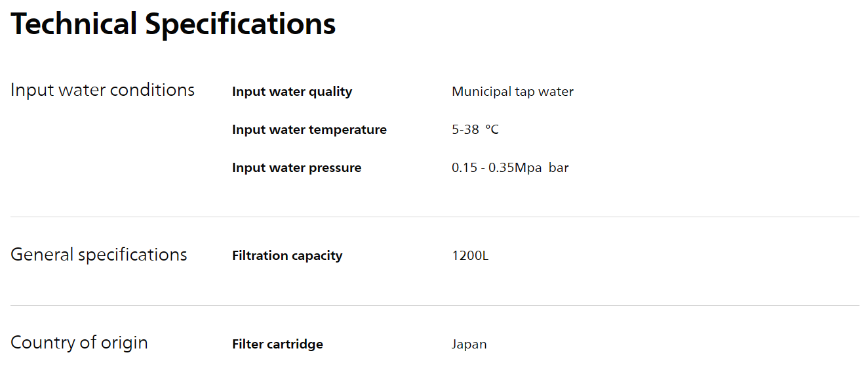Click the divider line above Country of origin
This screenshot has height=380, width=868.
(435, 305)
